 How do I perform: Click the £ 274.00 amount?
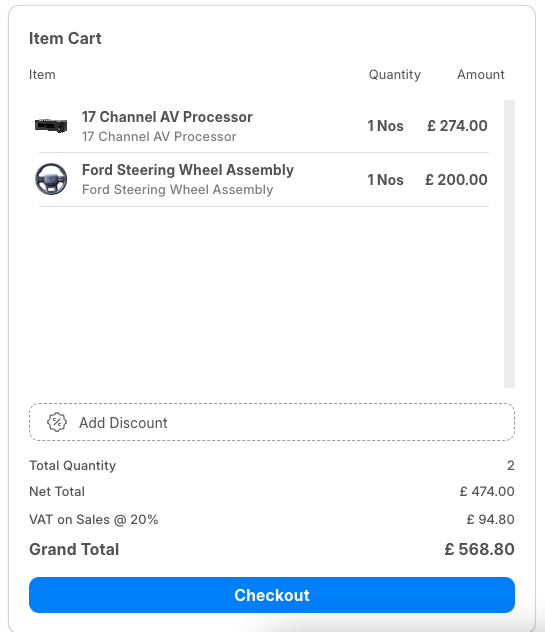pos(458,126)
